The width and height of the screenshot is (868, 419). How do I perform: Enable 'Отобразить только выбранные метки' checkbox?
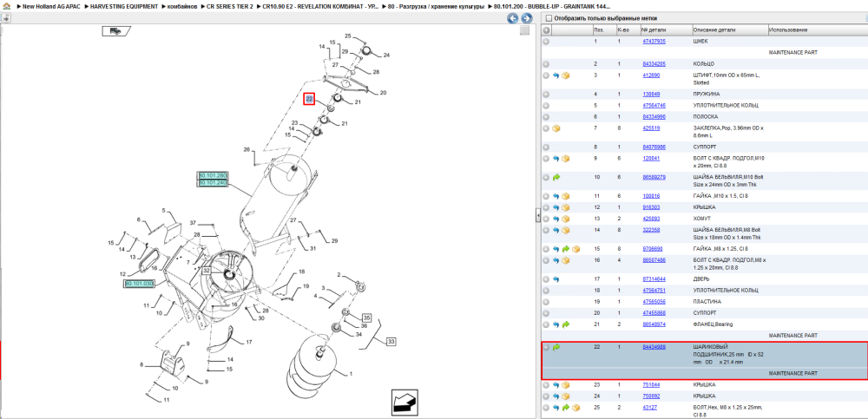tap(549, 18)
